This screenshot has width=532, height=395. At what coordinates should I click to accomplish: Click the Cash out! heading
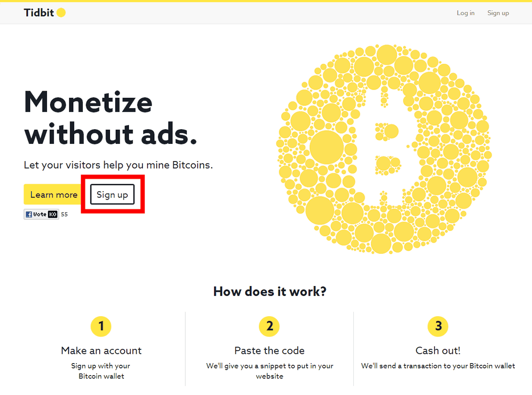438,350
